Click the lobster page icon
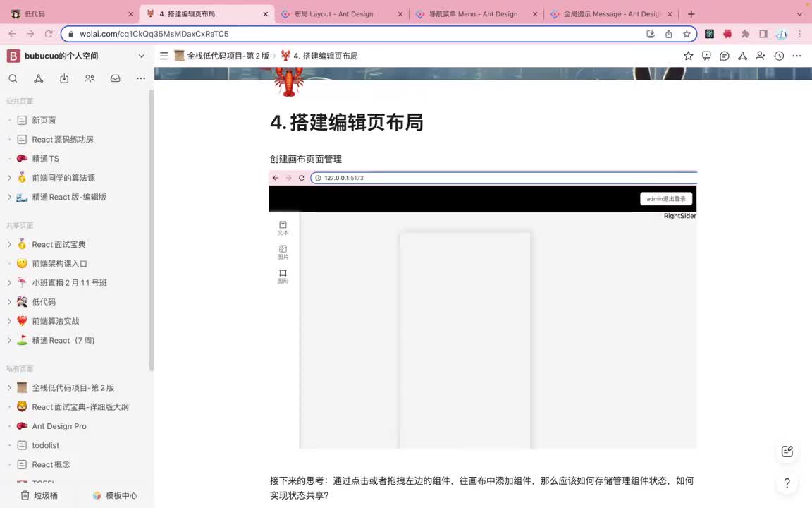Image resolution: width=812 pixels, height=508 pixels. tap(288, 82)
